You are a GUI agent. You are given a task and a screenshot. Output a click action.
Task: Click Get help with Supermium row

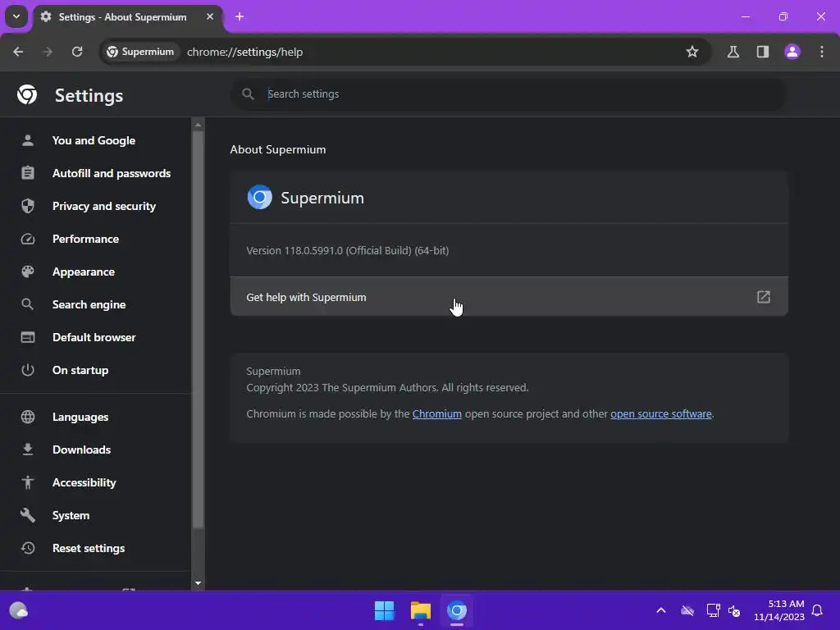tap(509, 297)
